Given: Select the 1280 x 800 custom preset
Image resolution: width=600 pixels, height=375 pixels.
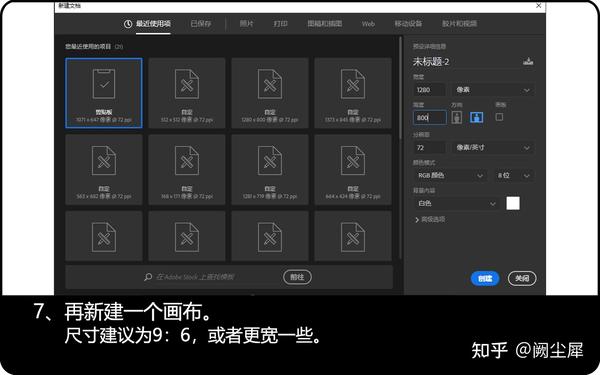Looking at the screenshot, I should [270, 93].
